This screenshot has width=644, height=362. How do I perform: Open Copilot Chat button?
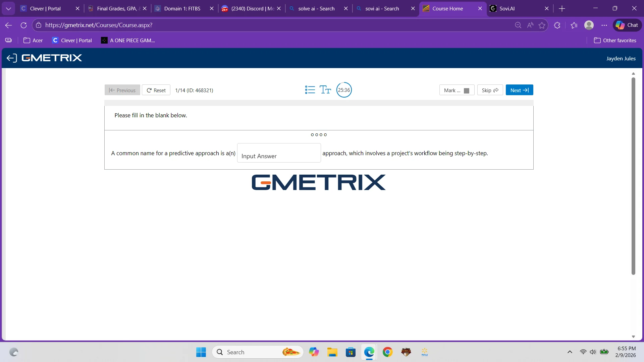[627, 25]
